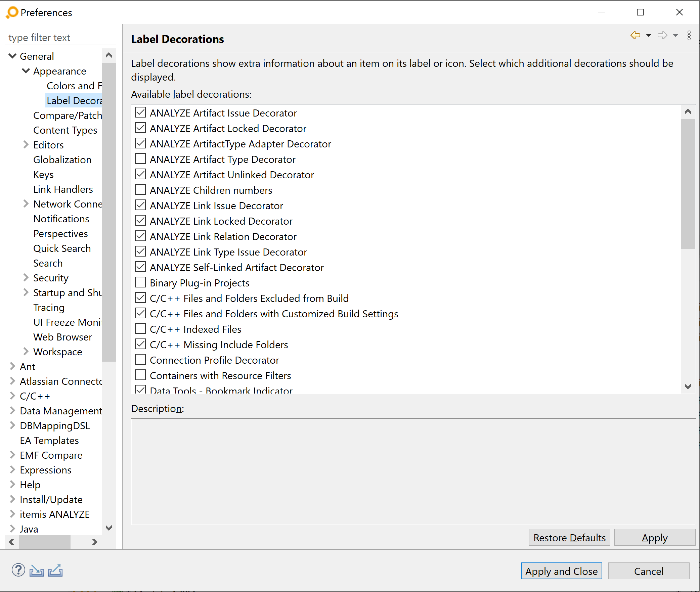Open Keys preferences page

[43, 175]
